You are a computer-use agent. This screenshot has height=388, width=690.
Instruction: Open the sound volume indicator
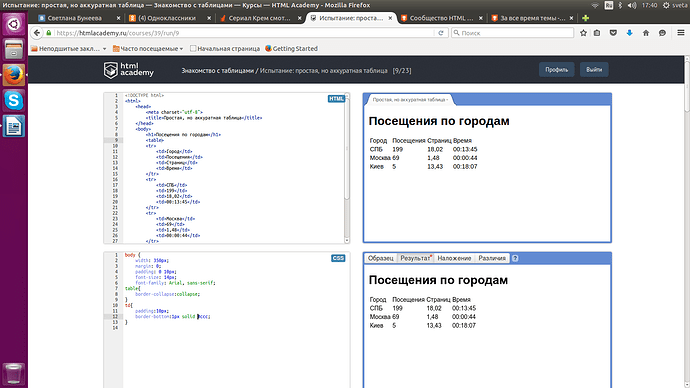tap(632, 5)
